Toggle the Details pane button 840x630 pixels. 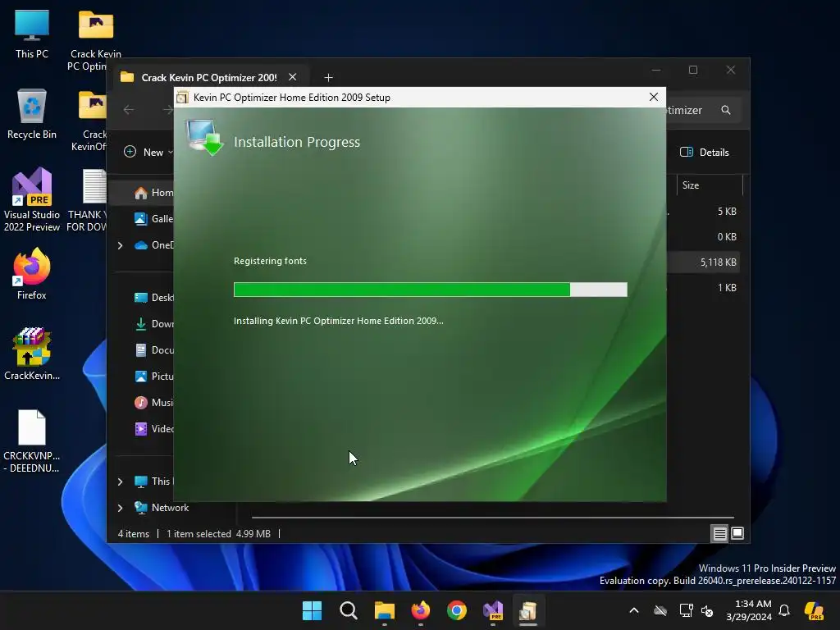point(705,152)
